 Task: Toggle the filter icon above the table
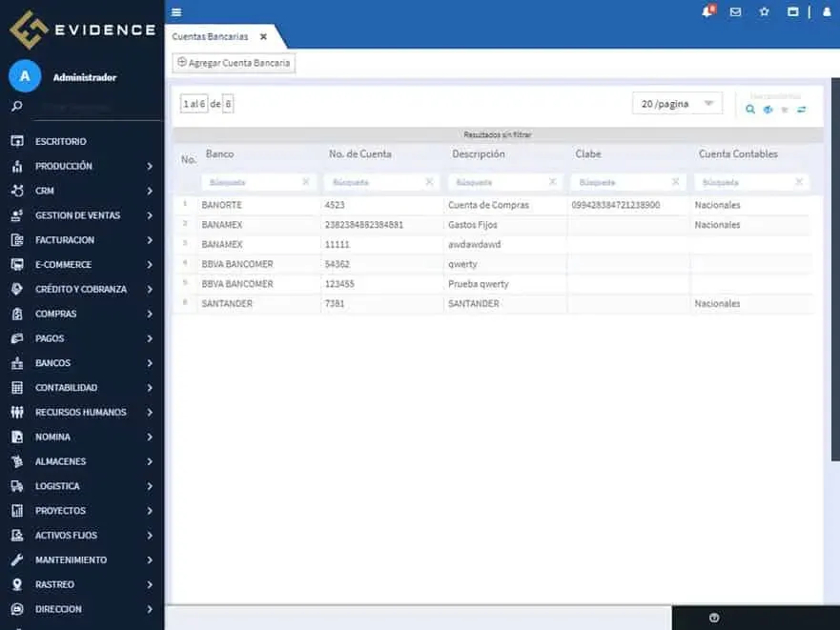click(x=784, y=109)
